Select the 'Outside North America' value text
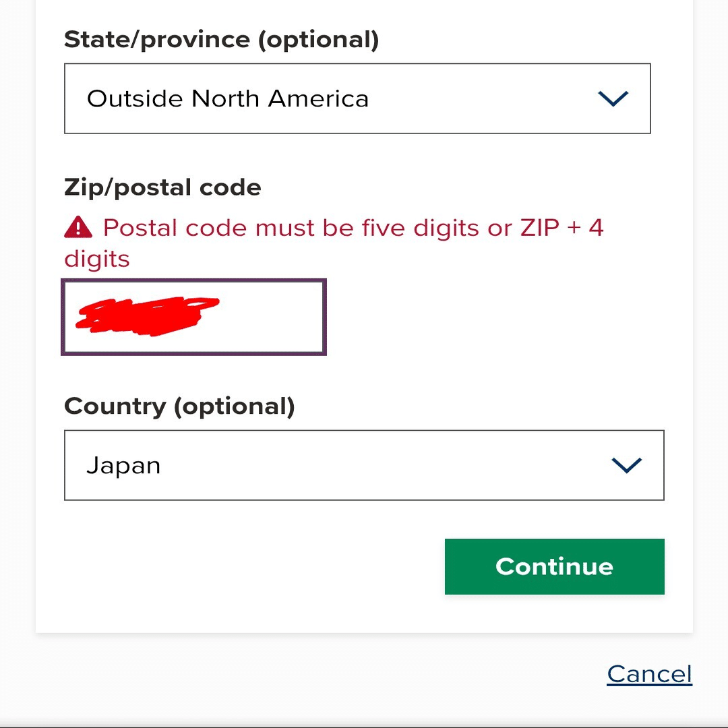Image resolution: width=728 pixels, height=728 pixels. click(x=228, y=99)
